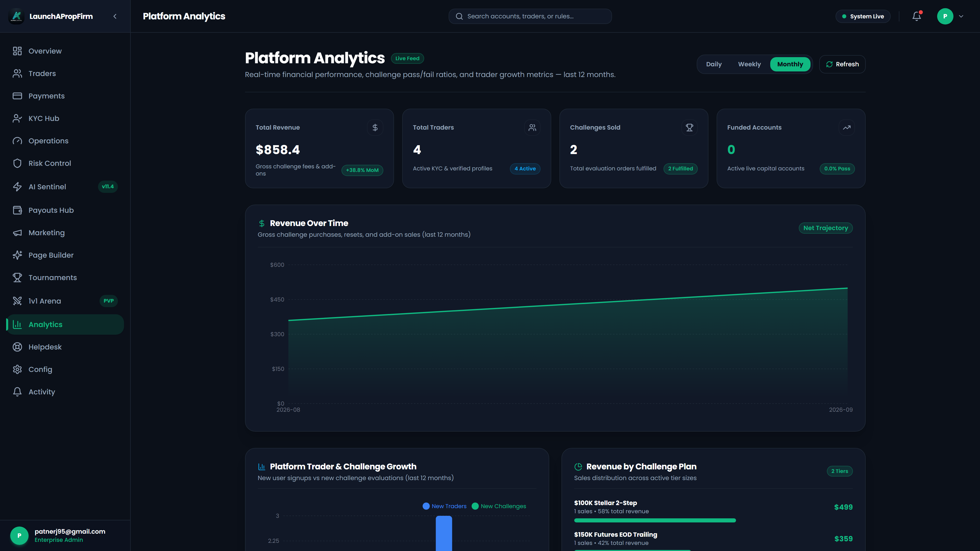Click patnerj95@gmail.com account label

(x=70, y=531)
